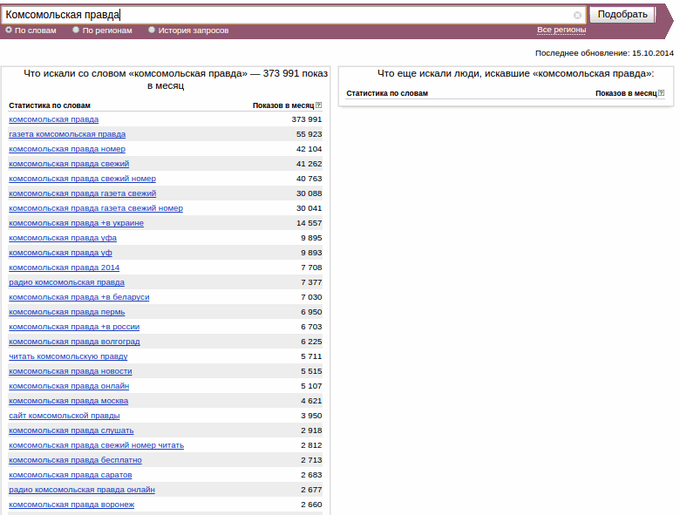
Task: Click the Подобрать button
Action: click(622, 14)
